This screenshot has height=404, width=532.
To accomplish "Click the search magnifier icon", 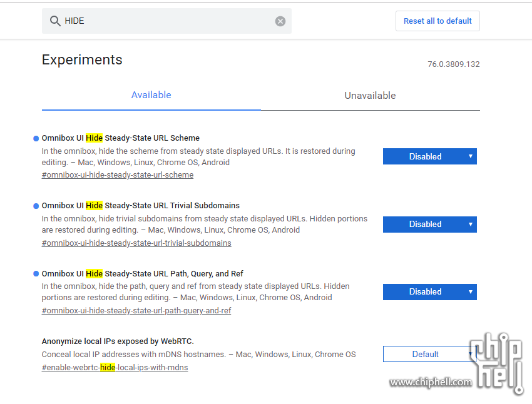I will (55, 21).
